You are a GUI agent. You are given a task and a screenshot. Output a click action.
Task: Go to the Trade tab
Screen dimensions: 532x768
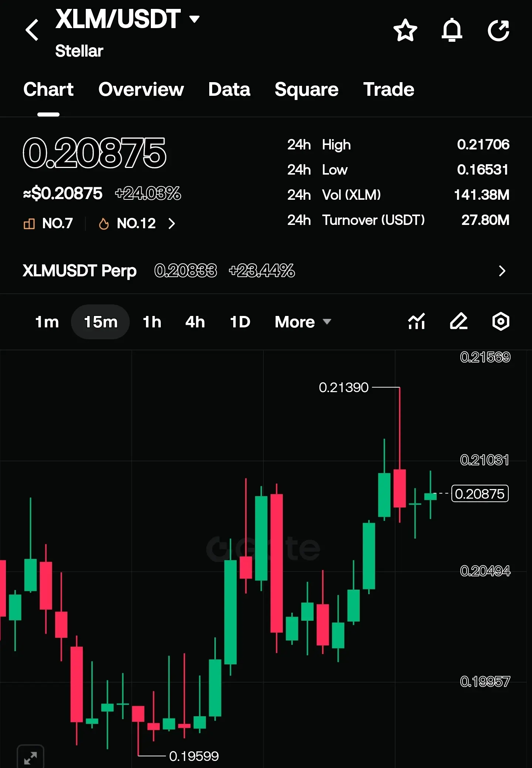tap(389, 90)
